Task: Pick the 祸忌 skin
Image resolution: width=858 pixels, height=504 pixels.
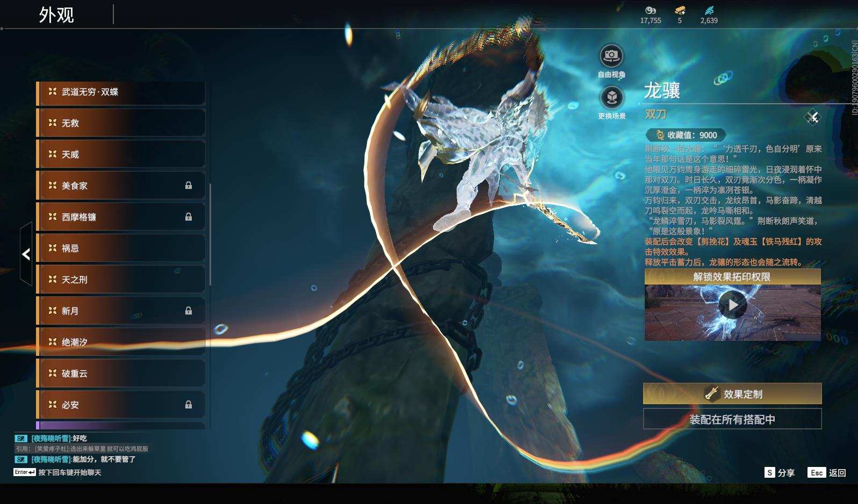Action: coord(121,249)
